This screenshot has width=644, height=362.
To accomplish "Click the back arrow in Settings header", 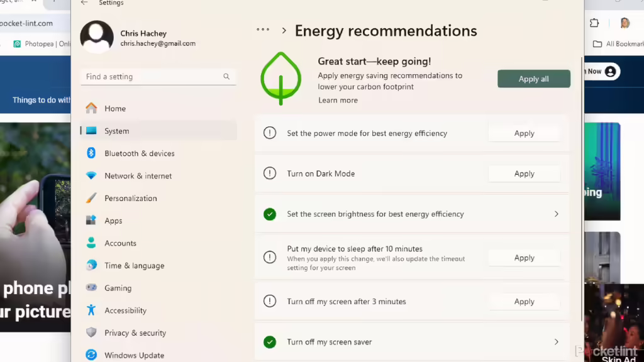I will 84,3.
